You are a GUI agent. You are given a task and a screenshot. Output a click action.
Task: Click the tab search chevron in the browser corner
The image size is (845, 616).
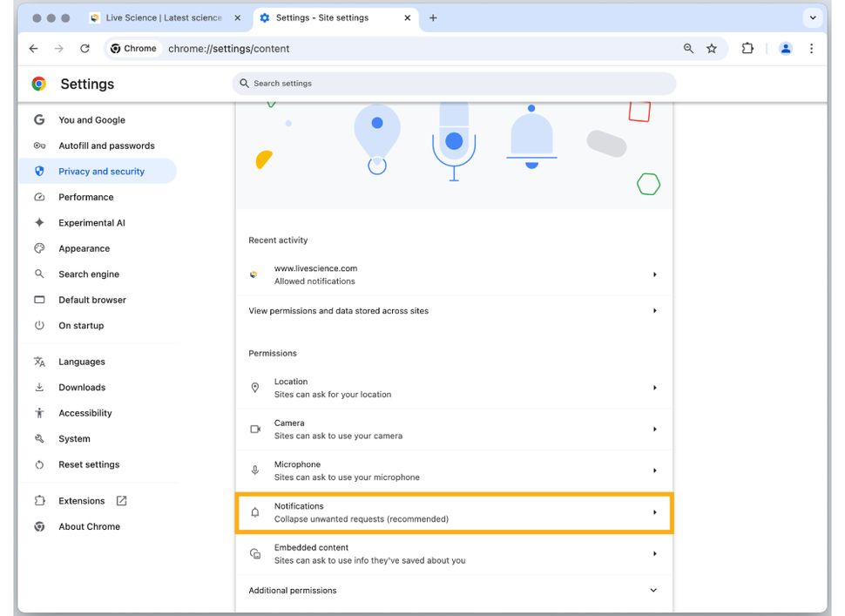click(813, 17)
